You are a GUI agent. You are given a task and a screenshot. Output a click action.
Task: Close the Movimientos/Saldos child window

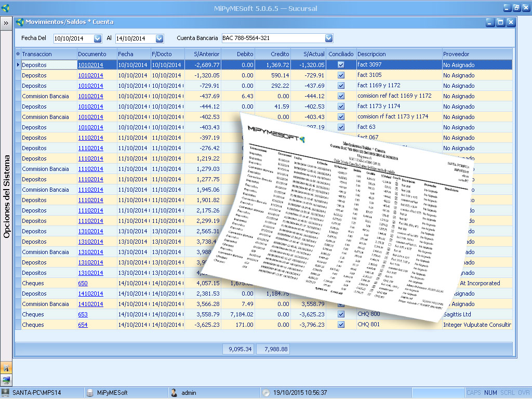[511, 22]
